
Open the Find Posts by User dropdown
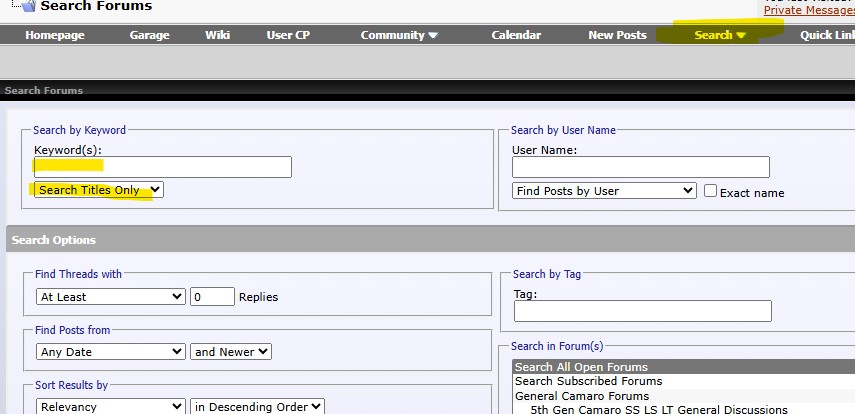click(604, 191)
